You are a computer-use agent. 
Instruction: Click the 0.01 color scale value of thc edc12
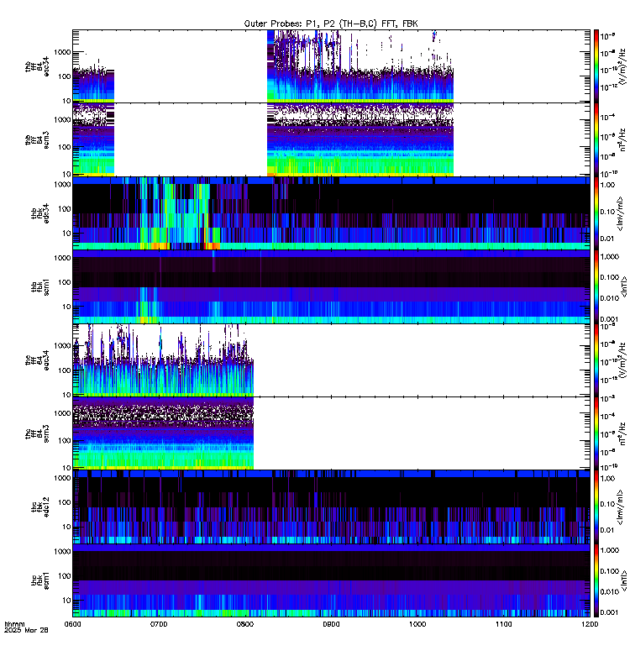point(607,530)
